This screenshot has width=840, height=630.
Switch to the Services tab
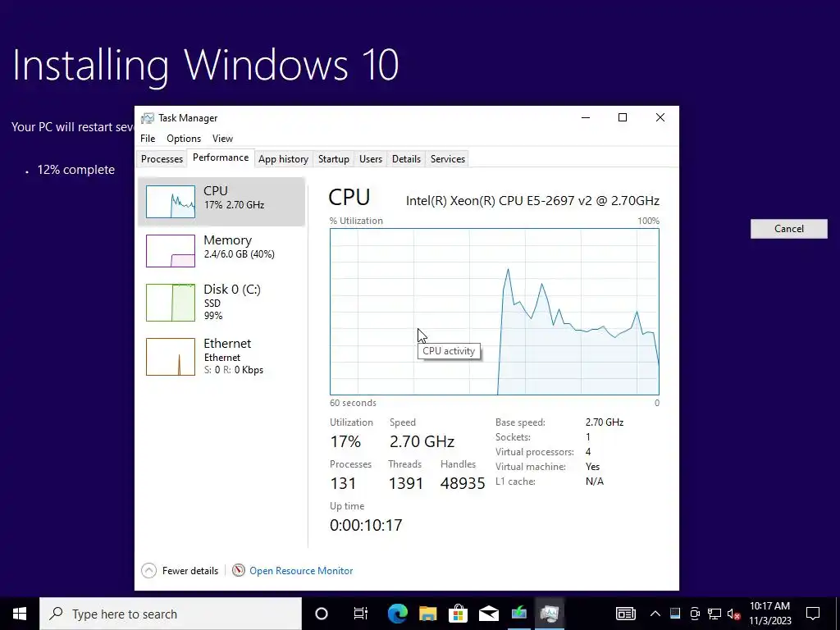tap(448, 159)
